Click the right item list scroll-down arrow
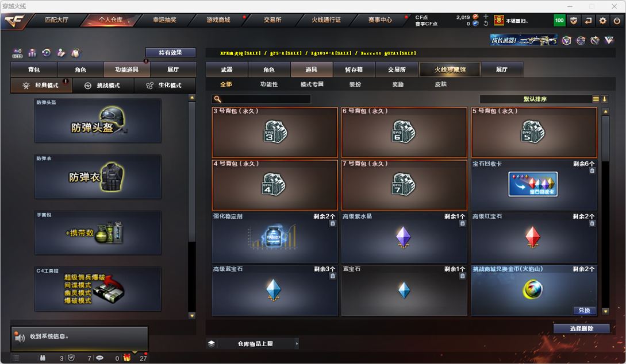This screenshot has width=626, height=364. click(606, 311)
